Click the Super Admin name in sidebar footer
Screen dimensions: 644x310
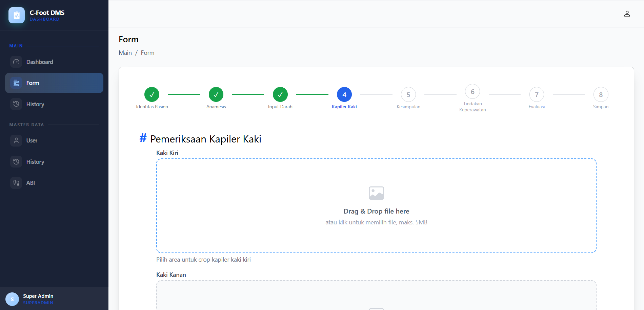point(38,296)
